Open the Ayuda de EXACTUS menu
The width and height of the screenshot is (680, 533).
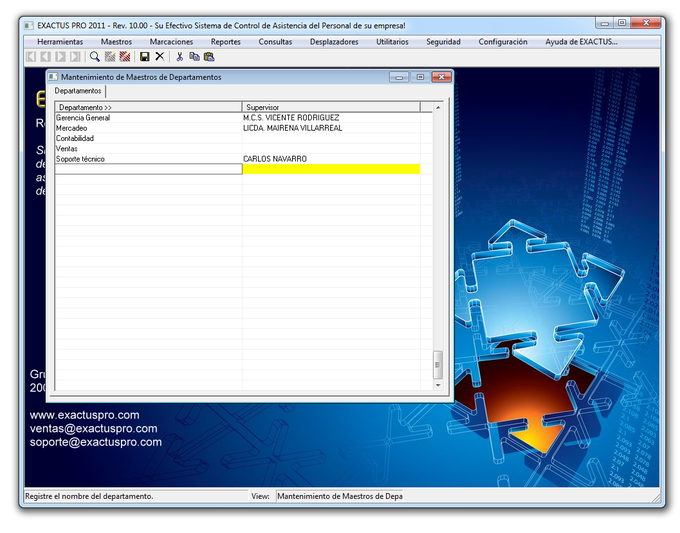[x=581, y=42]
